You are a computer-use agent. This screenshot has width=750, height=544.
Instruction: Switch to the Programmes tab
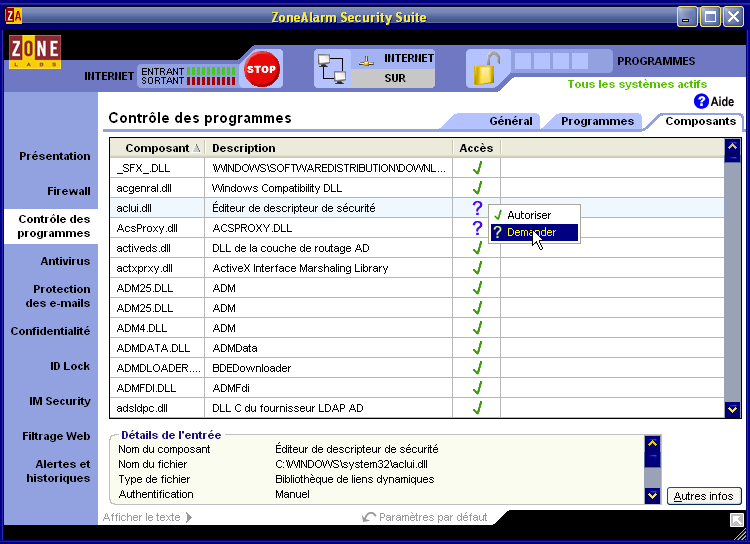tap(597, 121)
